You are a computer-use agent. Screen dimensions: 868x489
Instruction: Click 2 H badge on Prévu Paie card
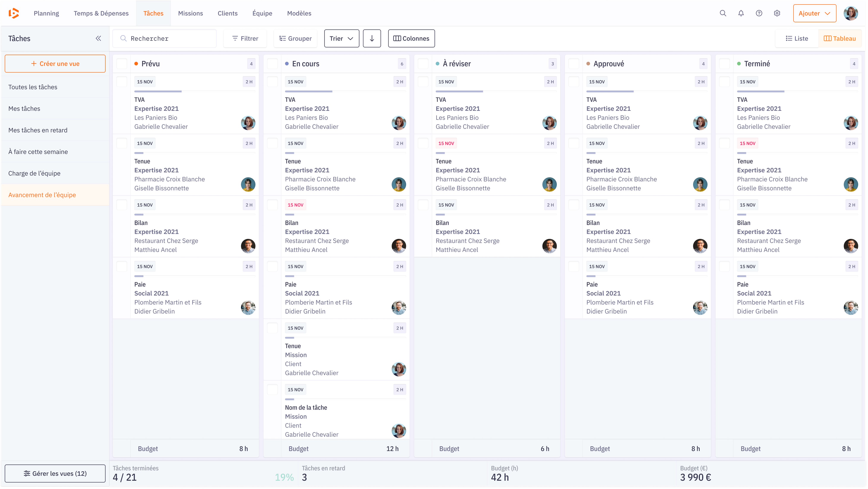(x=249, y=266)
